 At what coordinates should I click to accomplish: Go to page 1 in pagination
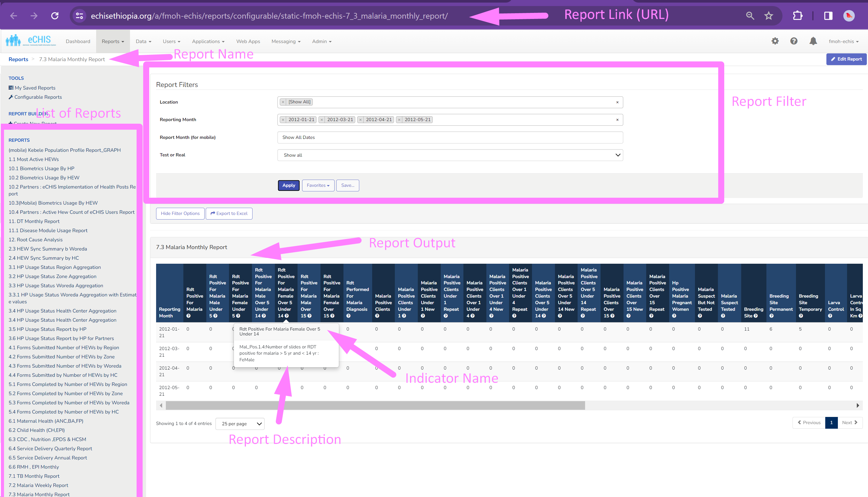[831, 423]
